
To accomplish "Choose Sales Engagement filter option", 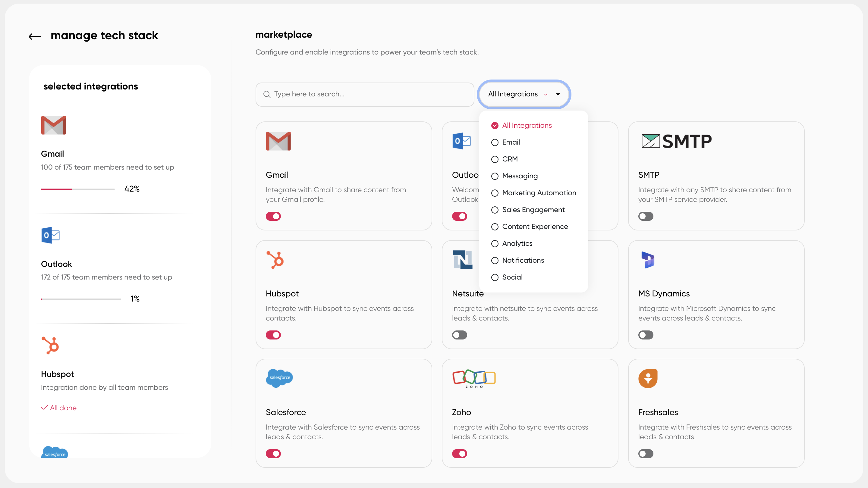I will pyautogui.click(x=528, y=209).
